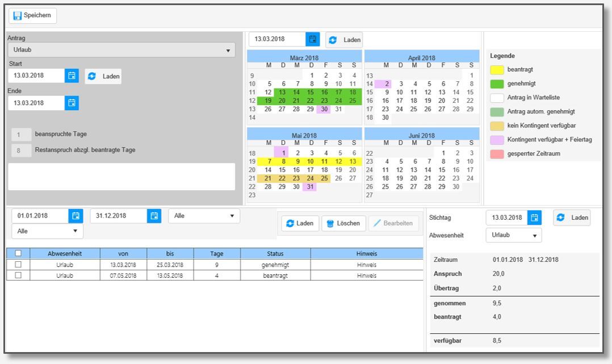Viewport: 612px width, 364px height.
Task: Click the 25.03.2018 bis cell
Action: [x=170, y=265]
